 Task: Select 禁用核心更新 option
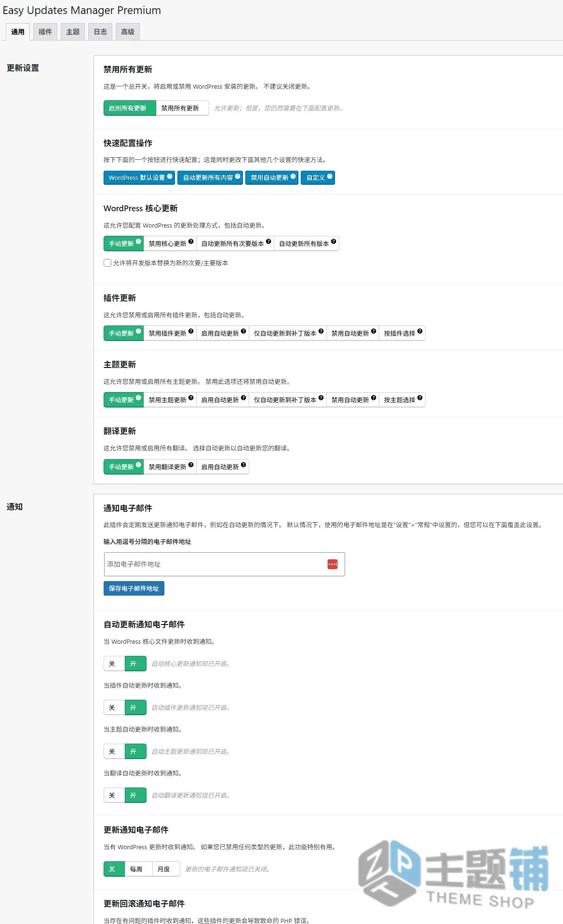(x=170, y=244)
